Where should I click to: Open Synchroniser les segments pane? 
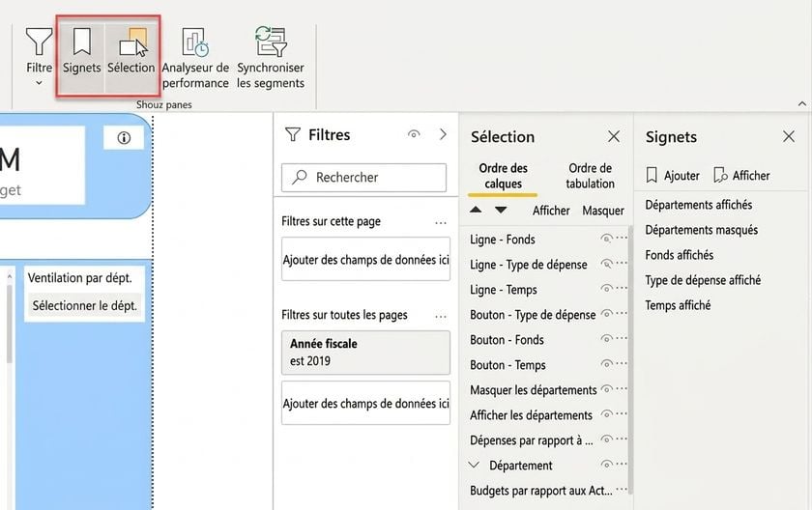tap(271, 58)
